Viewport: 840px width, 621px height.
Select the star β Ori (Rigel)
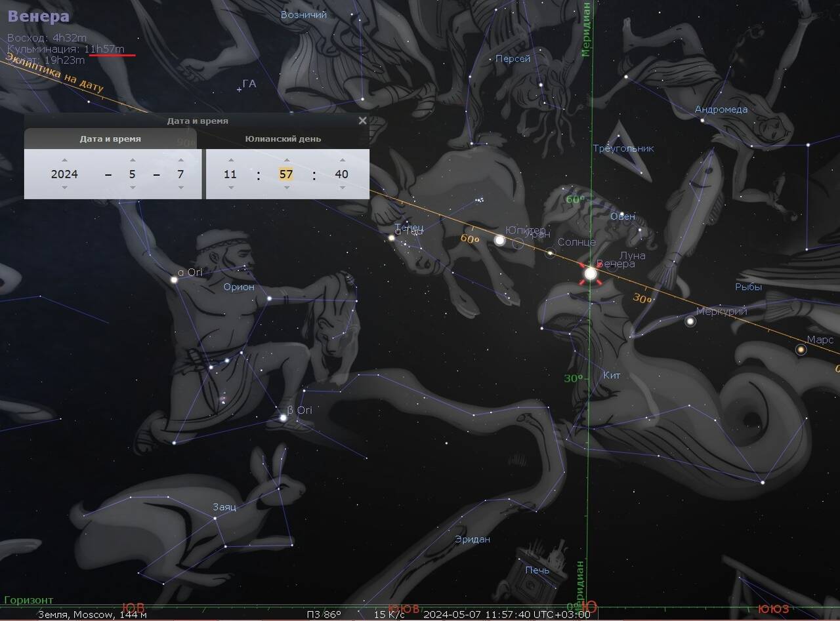point(283,418)
